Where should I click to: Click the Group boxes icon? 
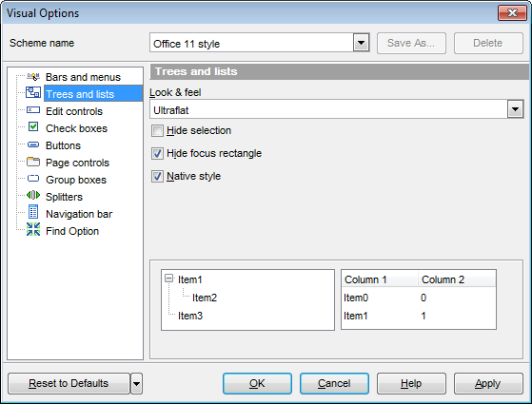coord(33,179)
